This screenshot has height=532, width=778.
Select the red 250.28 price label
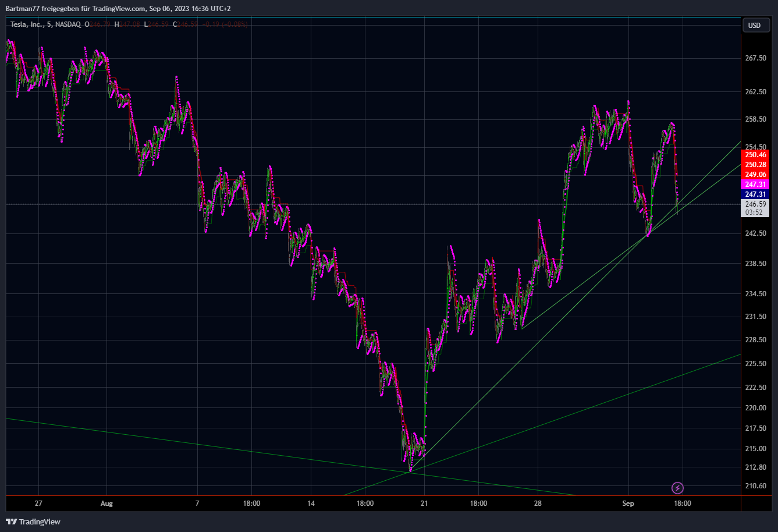(x=755, y=165)
